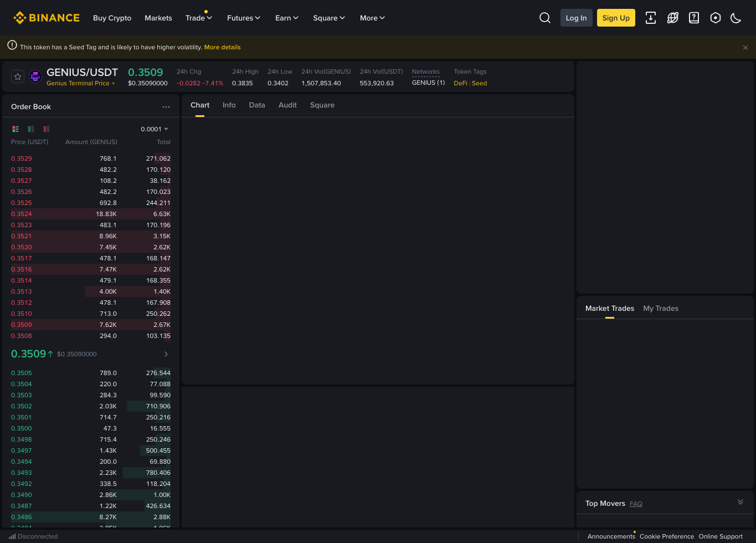
Task: Open the More details link
Action: 223,47
